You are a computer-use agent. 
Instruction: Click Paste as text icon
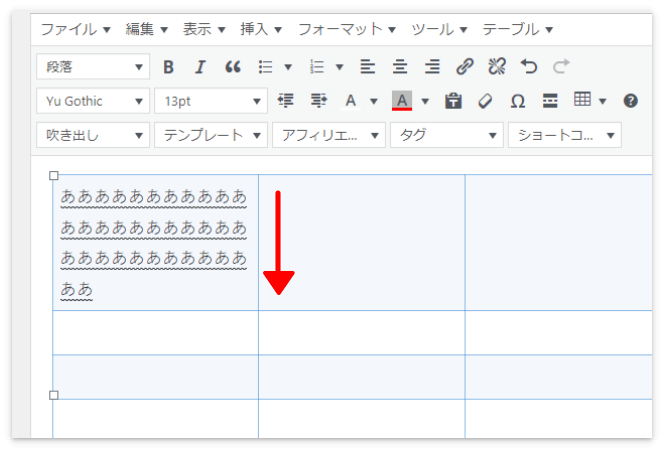pos(453,101)
